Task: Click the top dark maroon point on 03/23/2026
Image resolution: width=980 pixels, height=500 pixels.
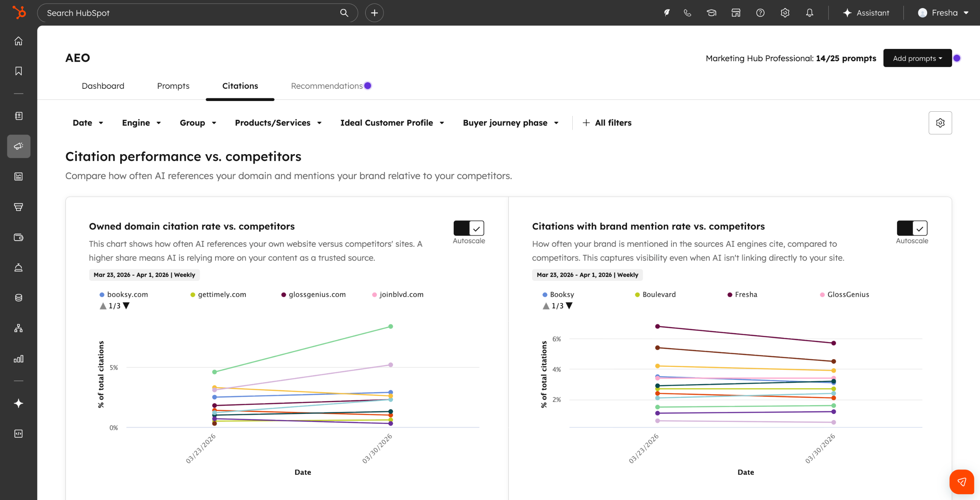Action: pyautogui.click(x=657, y=326)
